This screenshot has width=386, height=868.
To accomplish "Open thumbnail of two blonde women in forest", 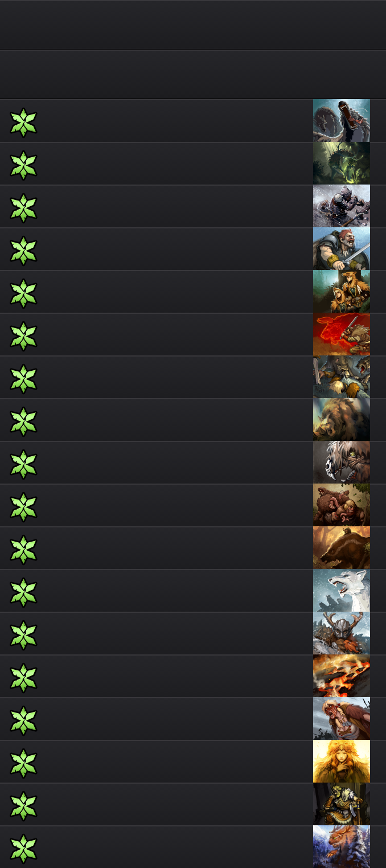I will point(342,292).
